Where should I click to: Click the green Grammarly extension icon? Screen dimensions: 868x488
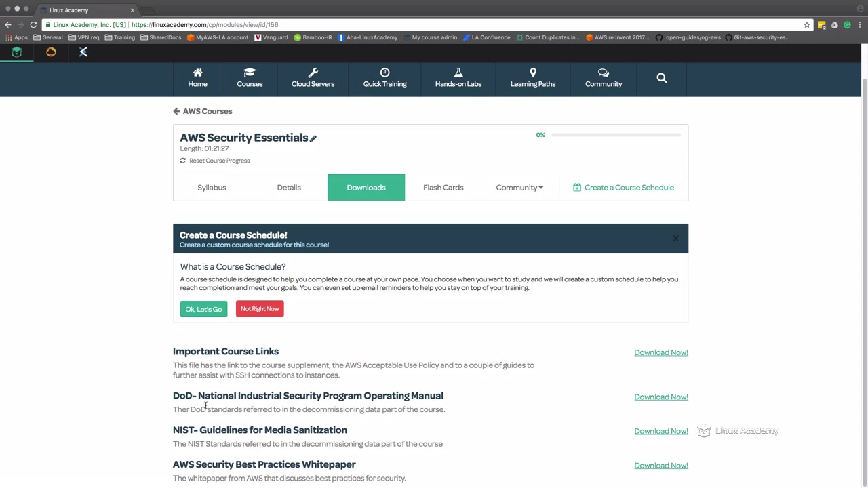click(x=847, y=24)
